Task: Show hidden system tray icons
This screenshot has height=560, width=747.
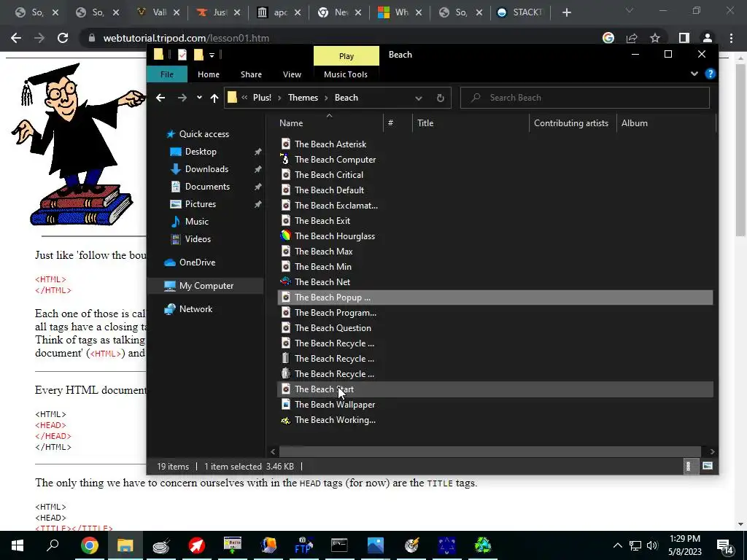Action: coord(617,545)
